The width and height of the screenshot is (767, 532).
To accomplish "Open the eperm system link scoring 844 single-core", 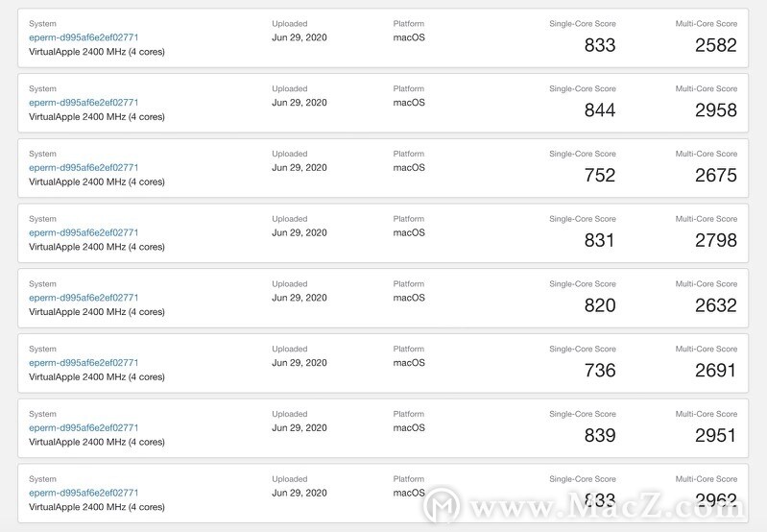I will (x=84, y=103).
